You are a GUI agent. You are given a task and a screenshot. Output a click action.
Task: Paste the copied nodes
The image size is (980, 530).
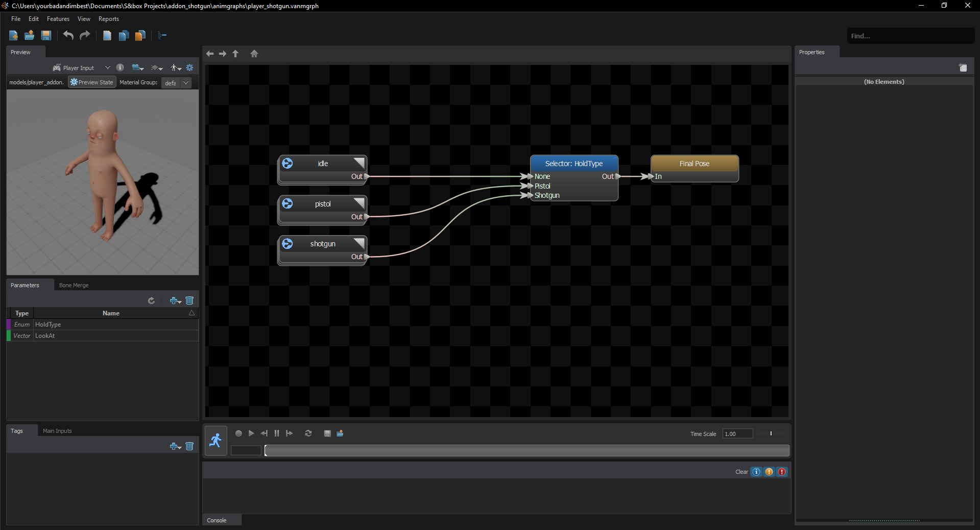click(x=140, y=35)
